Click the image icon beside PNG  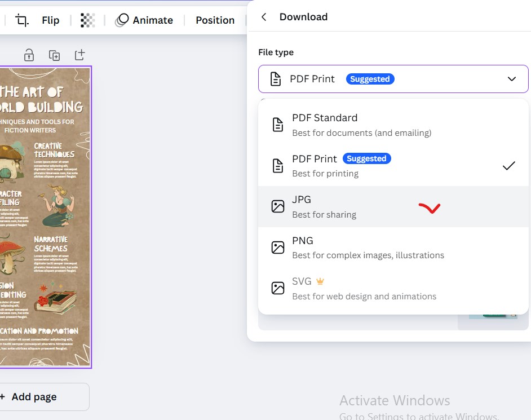(278, 247)
